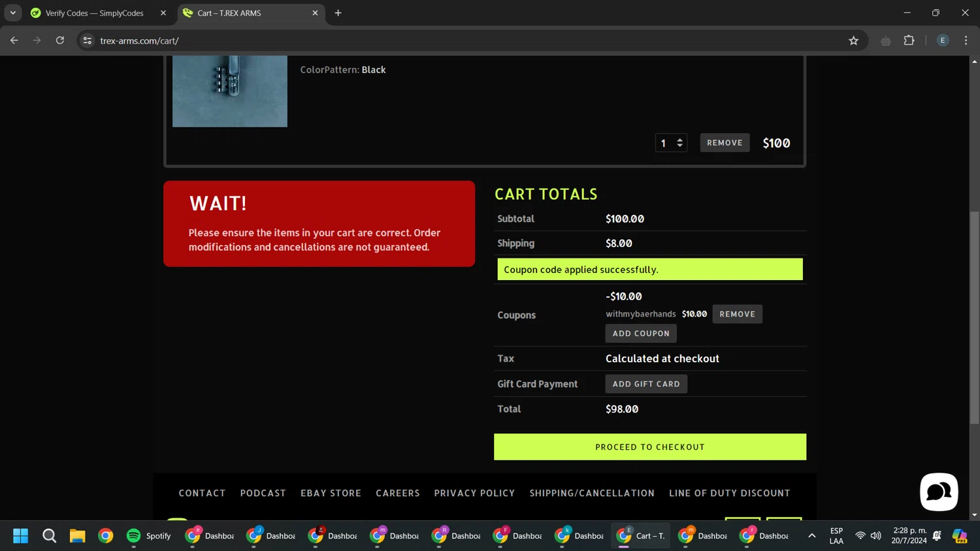The width and height of the screenshot is (980, 551).
Task: Open the Windows Start menu
Action: 21,536
